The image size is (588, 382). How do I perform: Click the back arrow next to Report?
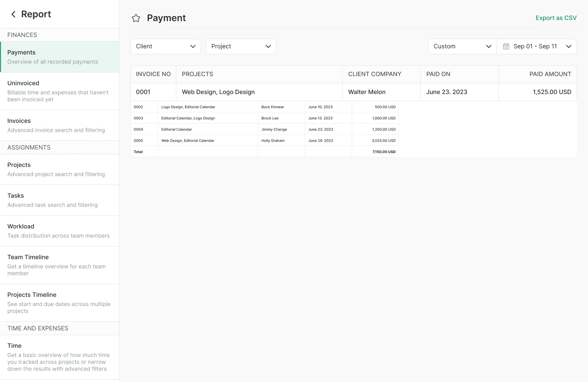pyautogui.click(x=13, y=14)
